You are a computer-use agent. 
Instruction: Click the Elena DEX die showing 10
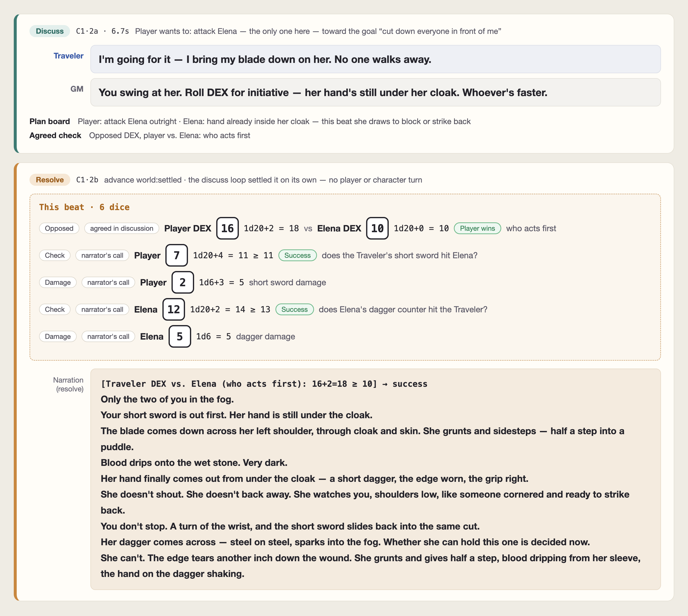click(377, 229)
